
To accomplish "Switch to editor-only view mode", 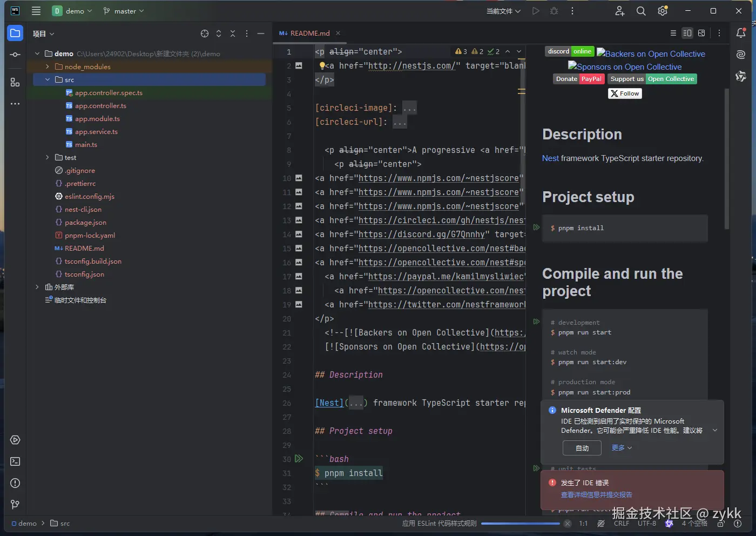I will click(x=673, y=33).
